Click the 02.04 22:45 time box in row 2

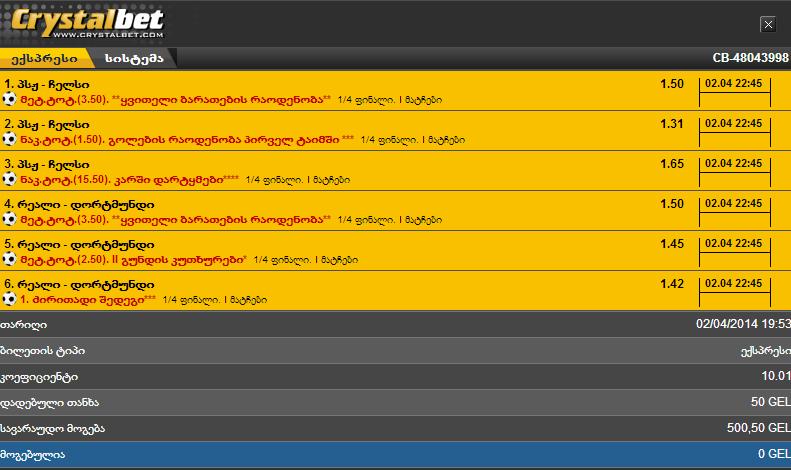734,132
